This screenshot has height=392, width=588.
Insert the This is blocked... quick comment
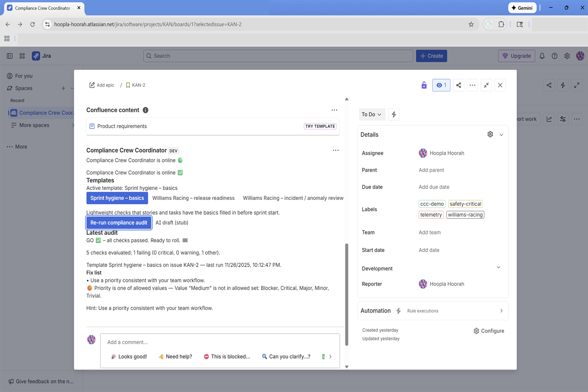227,356
